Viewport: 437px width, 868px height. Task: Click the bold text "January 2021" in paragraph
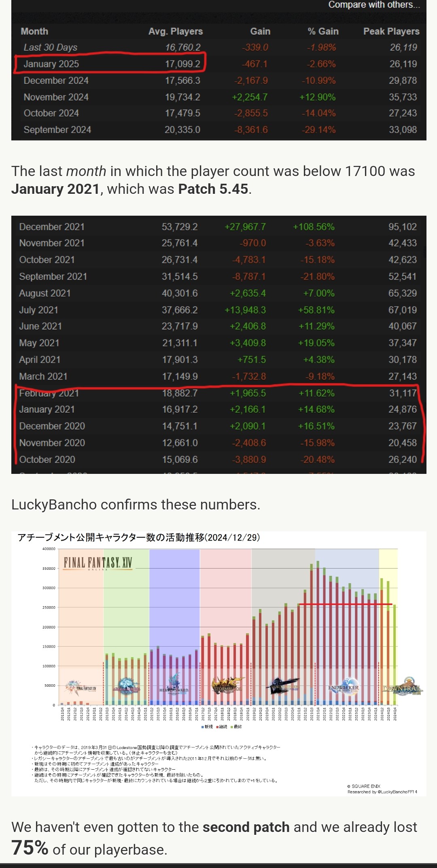(55, 189)
